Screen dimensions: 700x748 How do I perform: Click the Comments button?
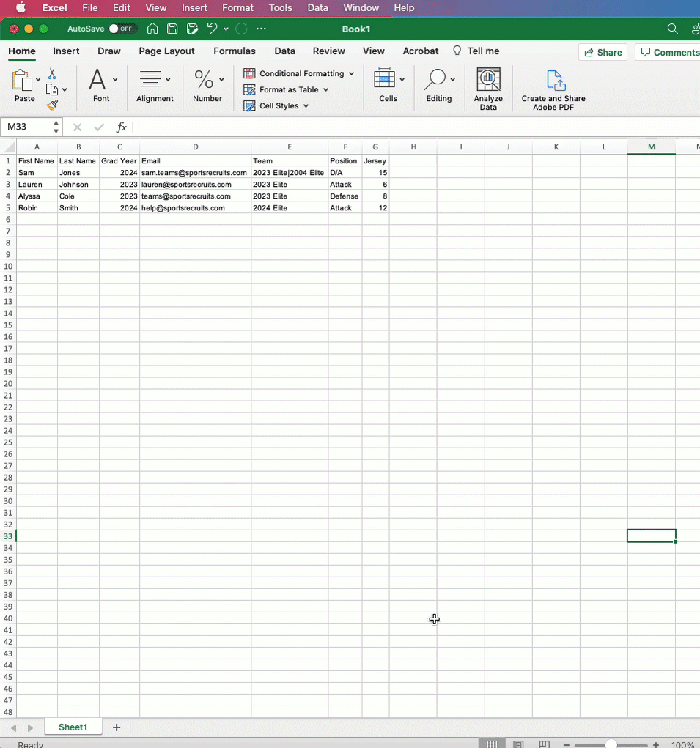[668, 52]
